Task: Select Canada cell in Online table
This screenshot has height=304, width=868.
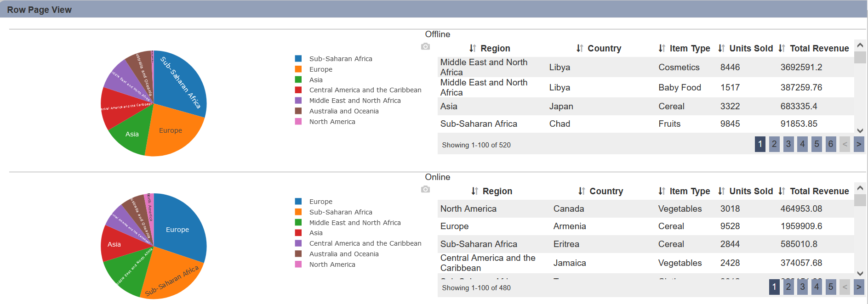Action: (569, 209)
